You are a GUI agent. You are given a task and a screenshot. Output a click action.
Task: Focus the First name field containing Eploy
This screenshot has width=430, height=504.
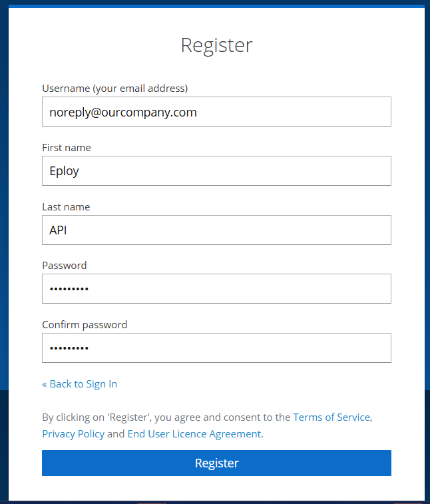tap(216, 170)
